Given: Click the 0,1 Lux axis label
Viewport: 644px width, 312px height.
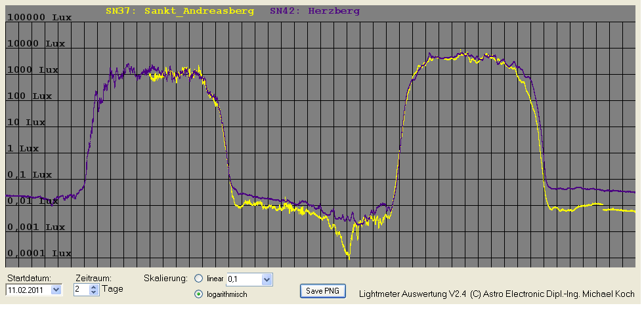Looking at the screenshot, I should coord(30,175).
